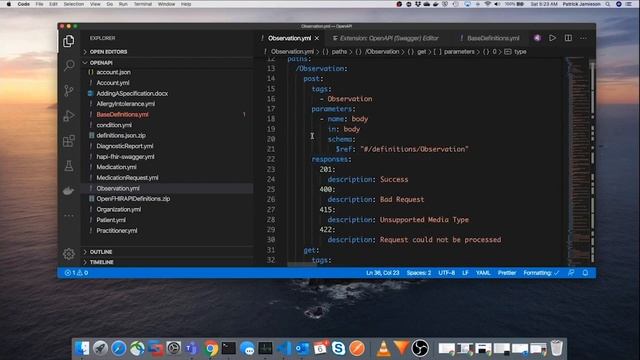Switch to the BaseDefinitions.yml tab
Viewport: 640px width, 360px height.
point(493,38)
